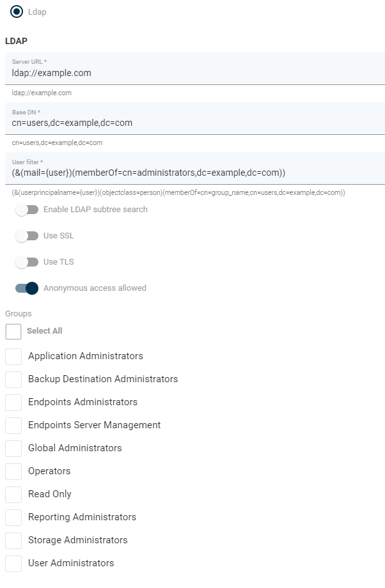Enable the Read Only group checkbox
Viewport: 385px width, 588px height.
click(x=13, y=494)
